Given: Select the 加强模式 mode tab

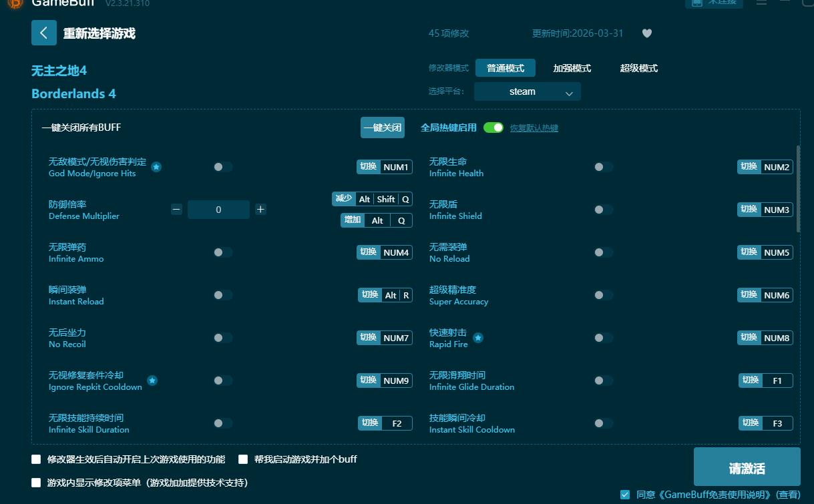Looking at the screenshot, I should pos(572,68).
